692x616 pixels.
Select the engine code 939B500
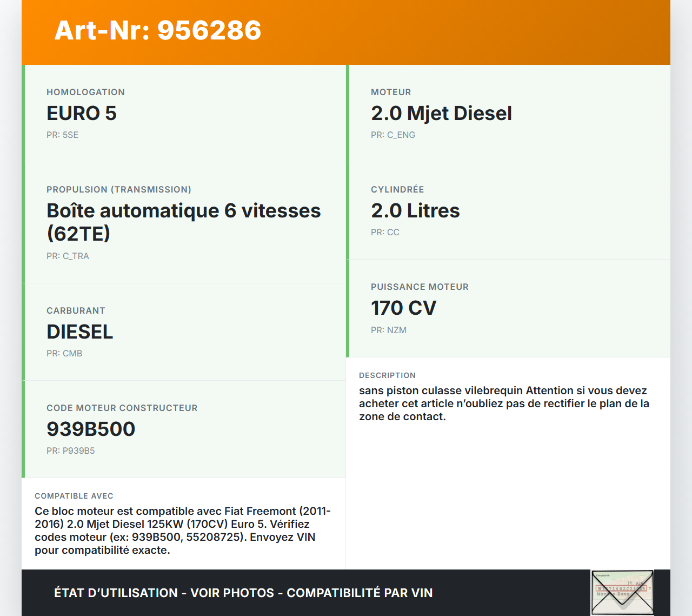pyautogui.click(x=91, y=429)
